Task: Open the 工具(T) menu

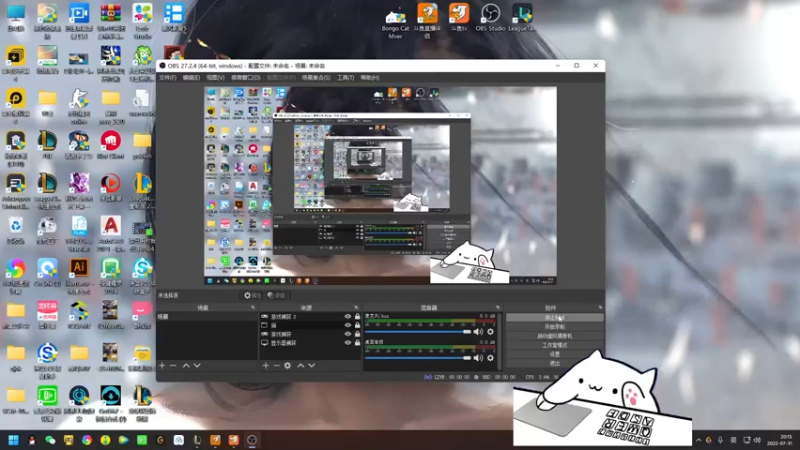Action: [x=345, y=78]
